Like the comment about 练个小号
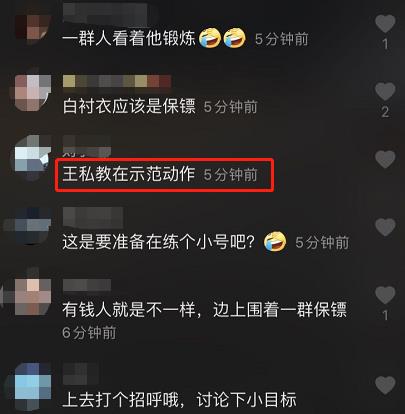The image size is (405, 414). pos(385,227)
